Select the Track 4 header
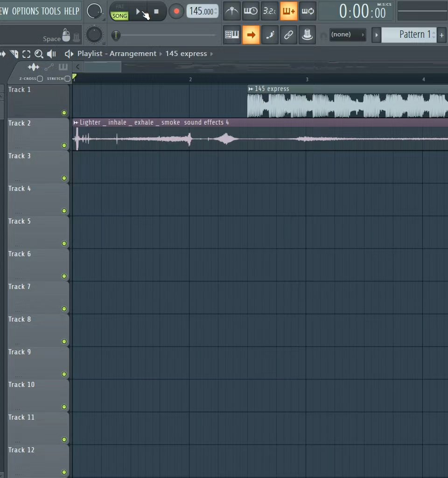This screenshot has width=448, height=478. 38,199
